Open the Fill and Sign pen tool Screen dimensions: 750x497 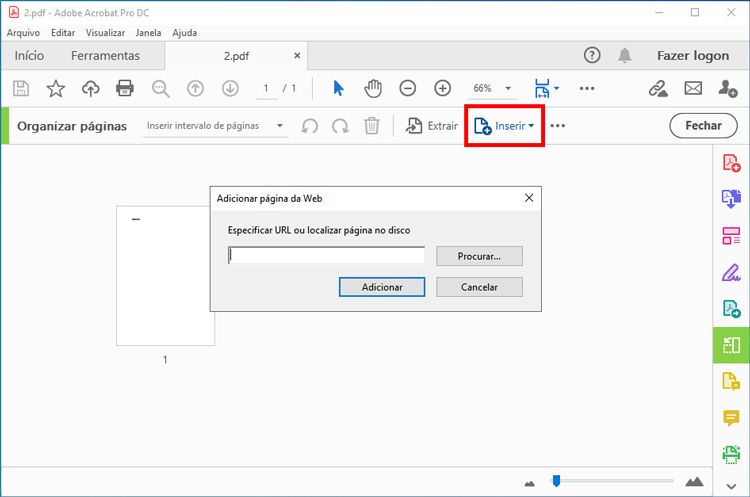(x=731, y=272)
